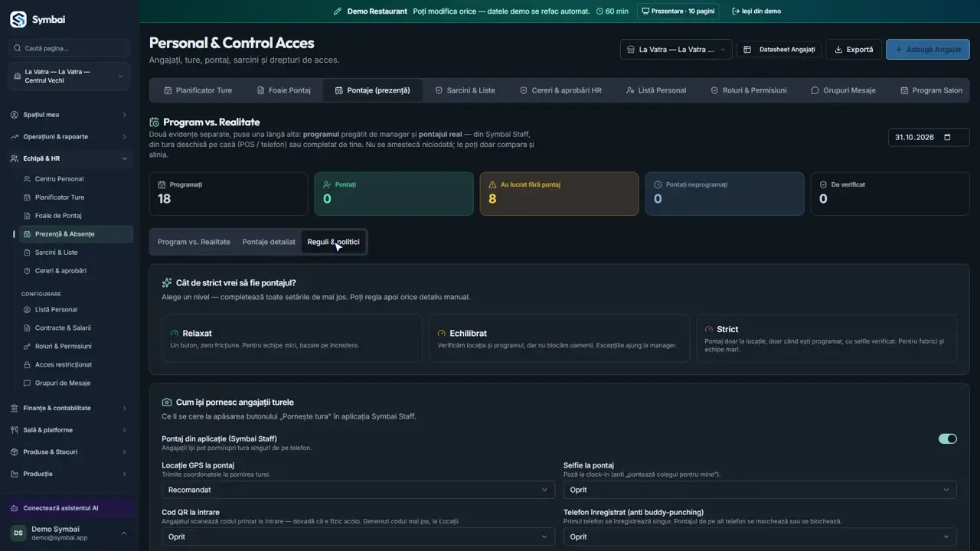Click the Foaie de Pontaj sidebar icon
980x551 pixels.
coord(28,216)
